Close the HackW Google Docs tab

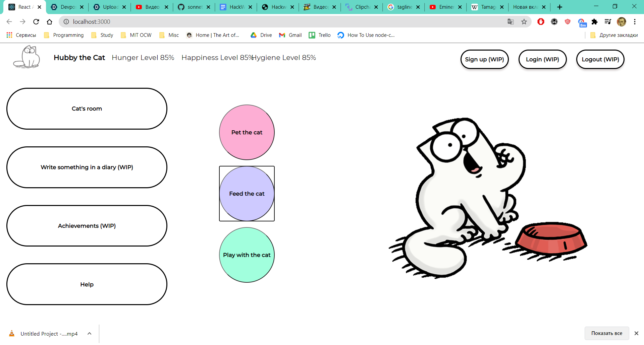click(x=250, y=7)
